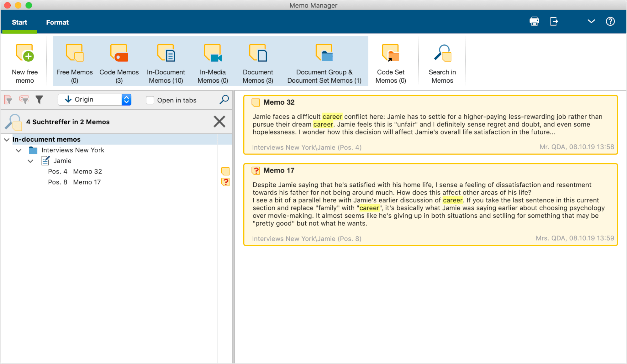The height and width of the screenshot is (364, 627).
Task: Click the Memo 32 title
Action: point(279,102)
